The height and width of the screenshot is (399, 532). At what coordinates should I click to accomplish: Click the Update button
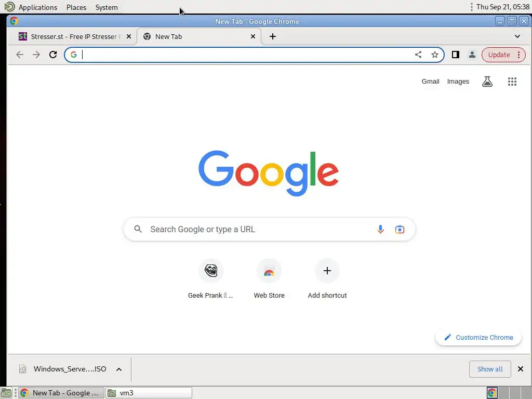tap(499, 55)
